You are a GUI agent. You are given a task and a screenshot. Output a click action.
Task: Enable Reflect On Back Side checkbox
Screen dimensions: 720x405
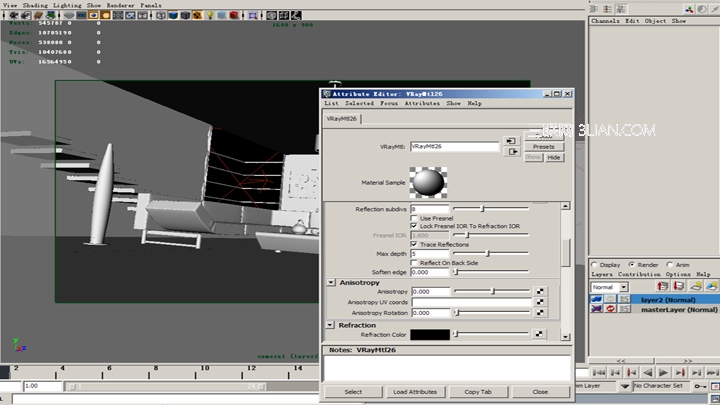click(x=414, y=263)
